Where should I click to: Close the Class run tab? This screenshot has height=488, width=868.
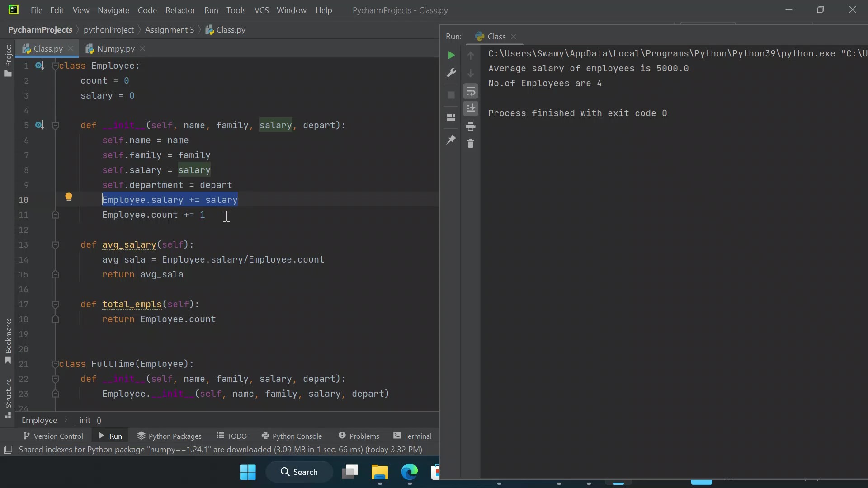point(514,37)
